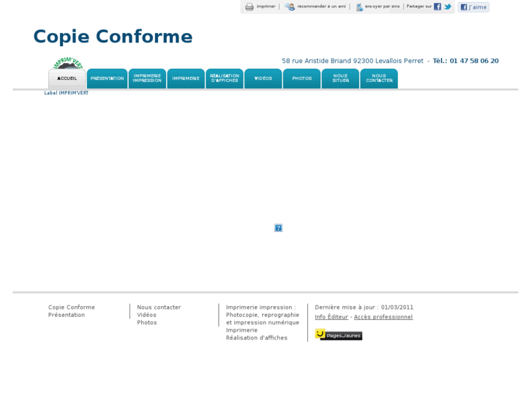
Task: Click envoyer par sms link
Action: (382, 7)
